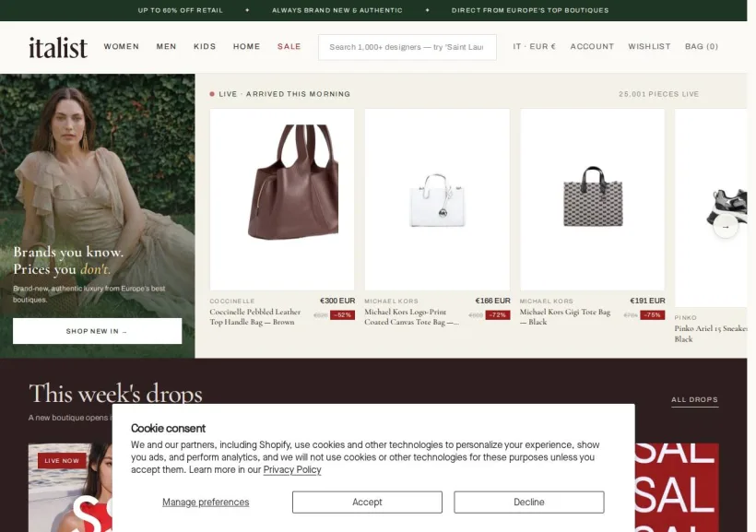Open the Michael Kors white tote image
This screenshot has height=532, width=756.
pyautogui.click(x=437, y=199)
